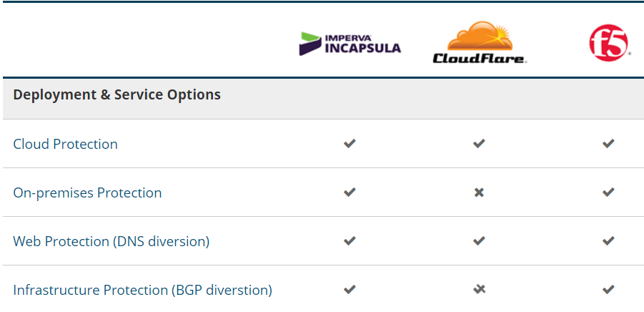Click the CloudFlare logo
The height and width of the screenshot is (312, 644).
479,44
